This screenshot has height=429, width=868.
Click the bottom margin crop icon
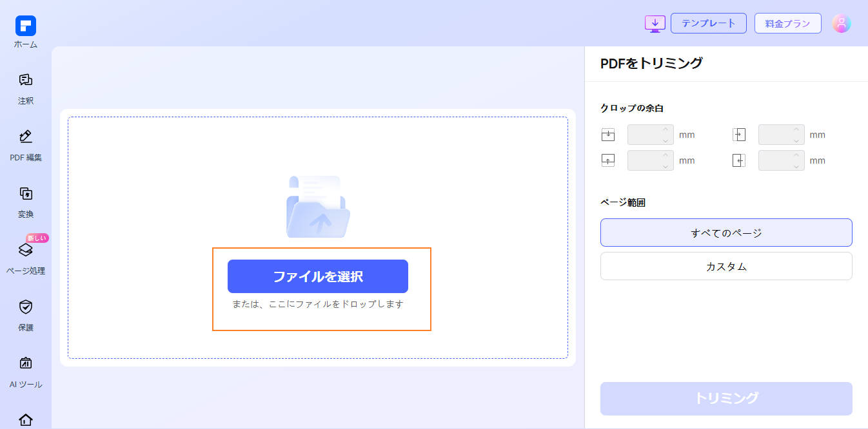(x=608, y=160)
